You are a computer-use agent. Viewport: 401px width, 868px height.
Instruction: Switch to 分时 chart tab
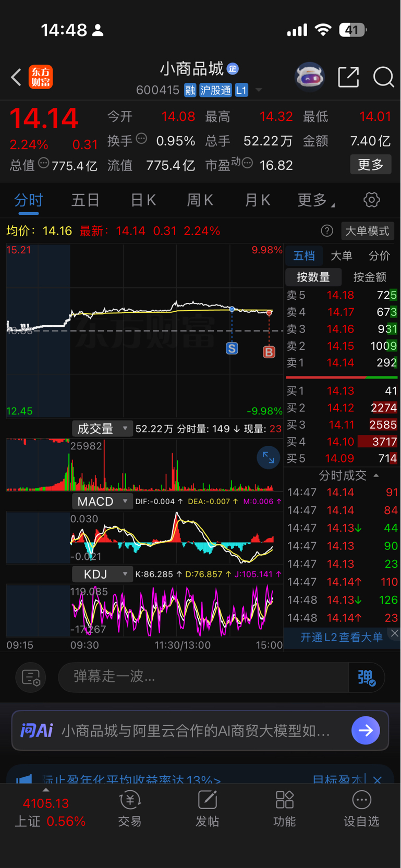pyautogui.click(x=28, y=200)
